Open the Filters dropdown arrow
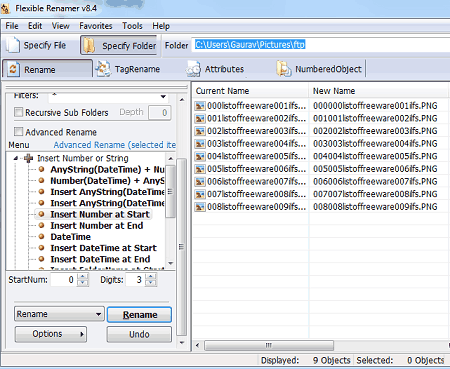Screen dimensions: 450x369 coord(163,97)
